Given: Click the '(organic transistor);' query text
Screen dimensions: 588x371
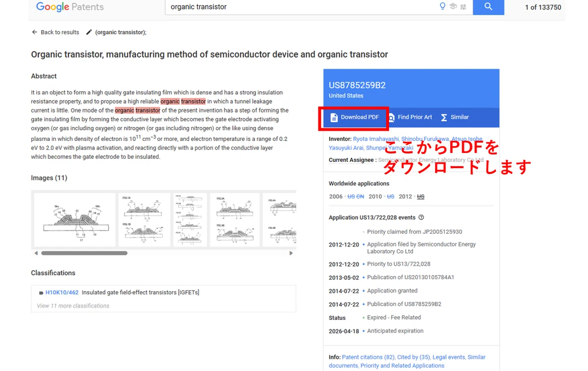Looking at the screenshot, I should 121,32.
